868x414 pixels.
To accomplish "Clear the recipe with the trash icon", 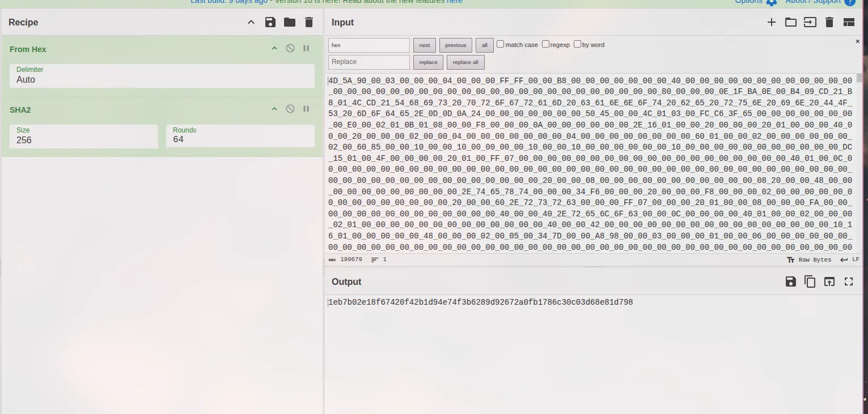I will (x=309, y=22).
